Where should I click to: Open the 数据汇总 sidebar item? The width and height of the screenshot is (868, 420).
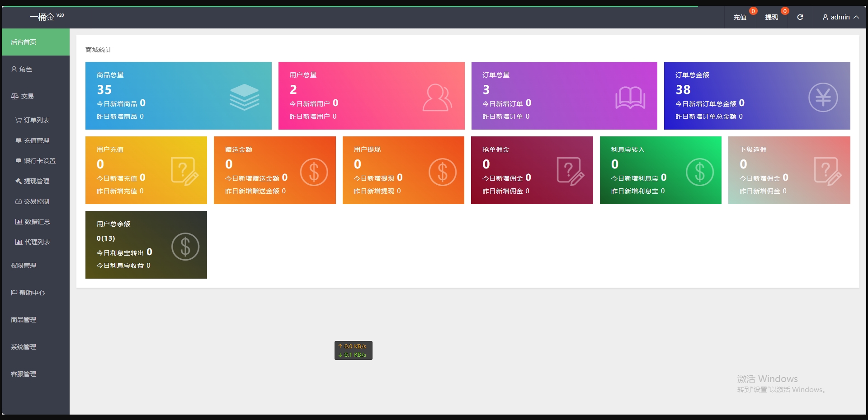(37, 222)
